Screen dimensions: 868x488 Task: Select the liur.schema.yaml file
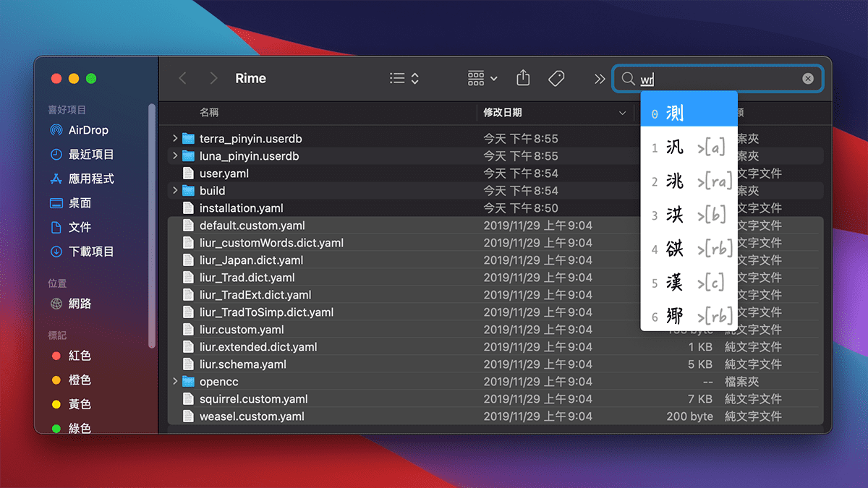click(242, 364)
